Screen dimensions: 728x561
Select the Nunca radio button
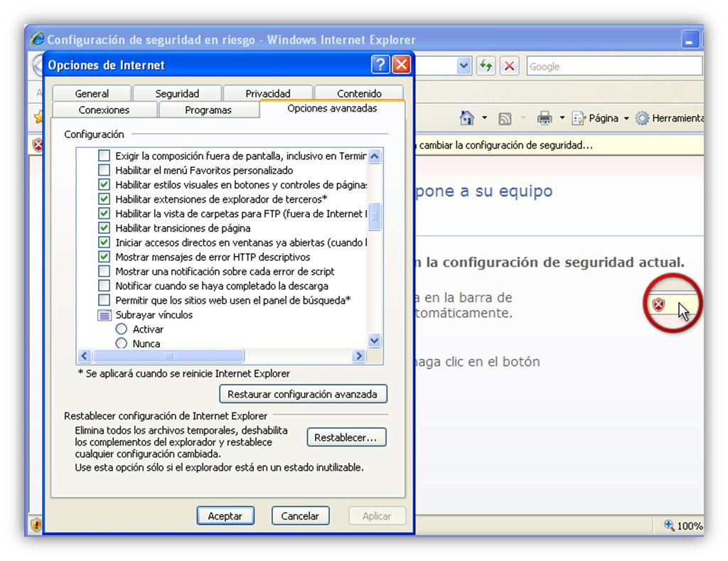coord(121,343)
